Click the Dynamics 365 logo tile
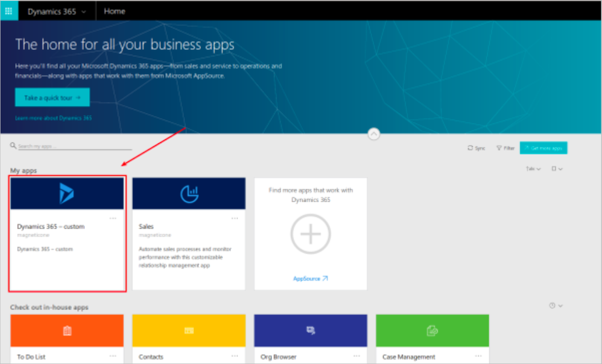The height and width of the screenshot is (364, 602). point(66,193)
